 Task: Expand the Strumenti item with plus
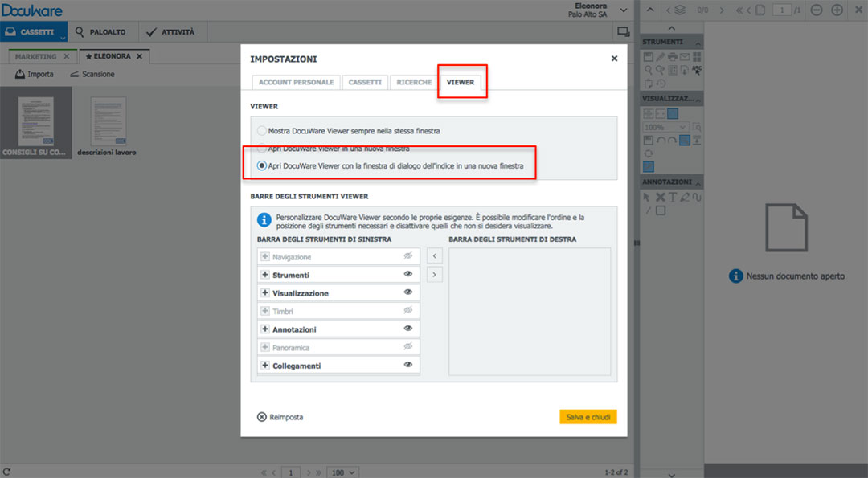[x=265, y=275]
